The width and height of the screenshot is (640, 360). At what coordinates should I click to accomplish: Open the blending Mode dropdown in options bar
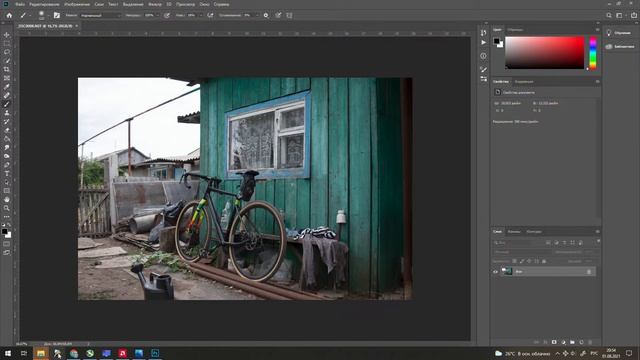pyautogui.click(x=101, y=15)
